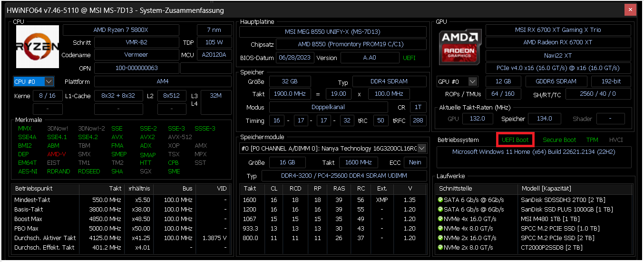Screen dimensions: 644x262
Task: Click the PCIe v4.0 x16 link field
Action: (558, 68)
